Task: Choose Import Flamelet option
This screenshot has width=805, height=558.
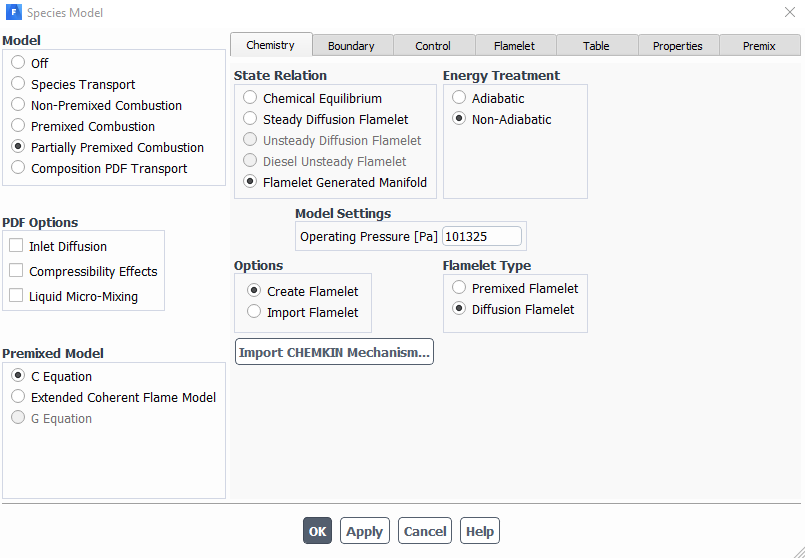Action: 254,312
